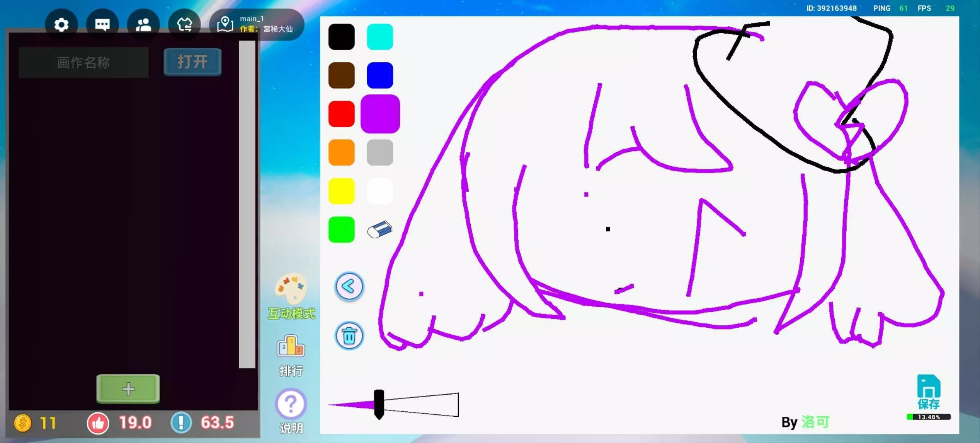
Task: Clear canvas with trash can icon
Action: [349, 336]
